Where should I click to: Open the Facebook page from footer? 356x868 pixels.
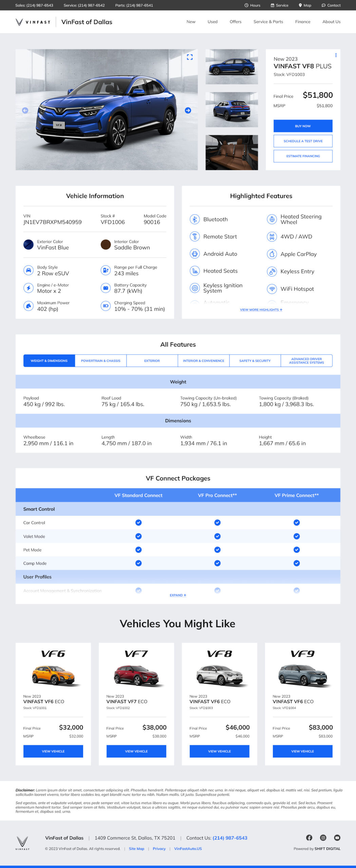(309, 838)
